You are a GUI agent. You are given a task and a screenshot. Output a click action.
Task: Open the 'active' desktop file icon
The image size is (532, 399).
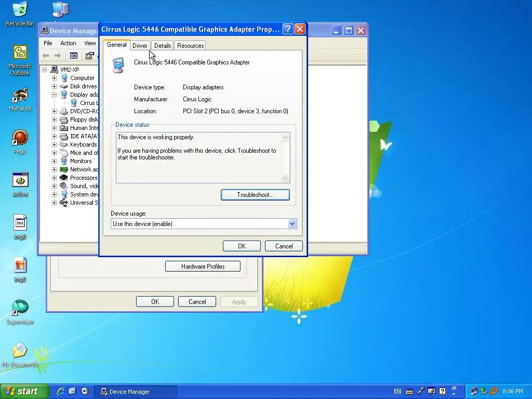tap(20, 184)
